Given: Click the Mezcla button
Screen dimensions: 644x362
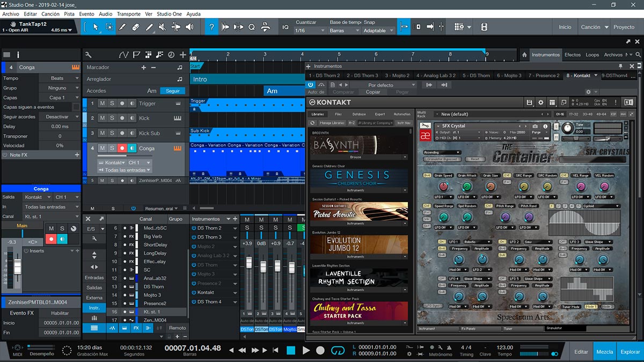Looking at the screenshot, I should [x=605, y=352].
